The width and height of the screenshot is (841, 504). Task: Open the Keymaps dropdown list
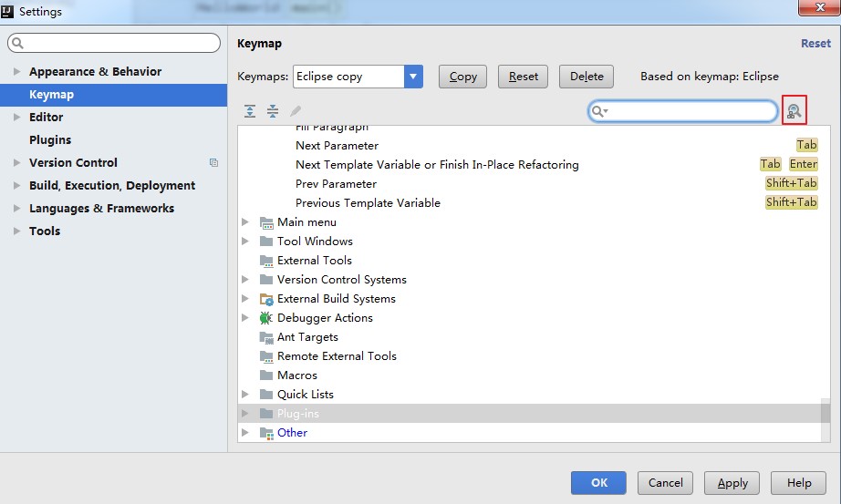pos(413,77)
